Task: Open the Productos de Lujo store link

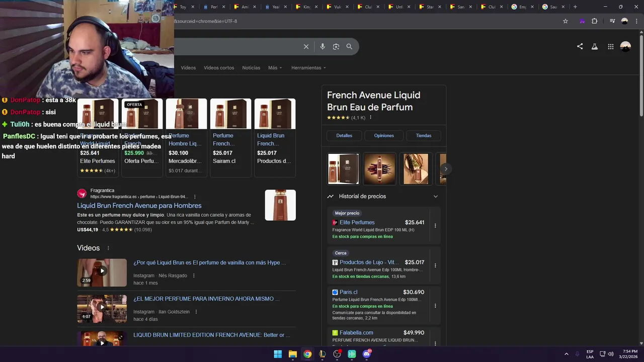Action: [369, 262]
